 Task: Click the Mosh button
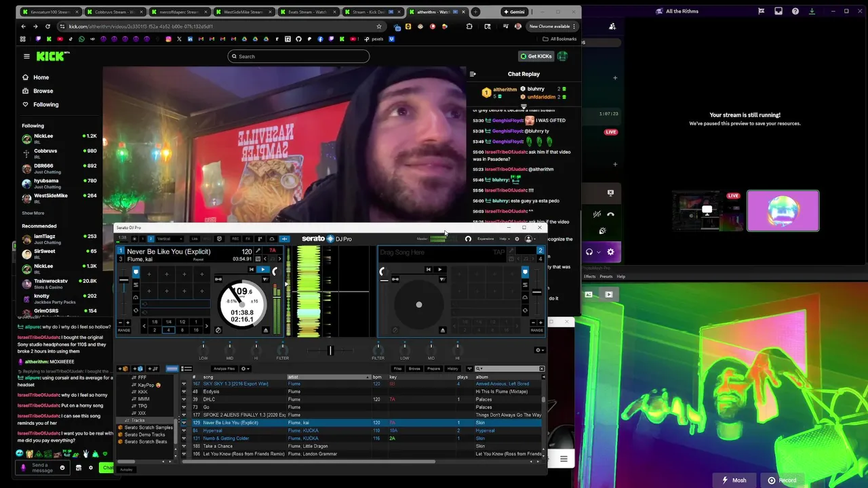point(734,480)
